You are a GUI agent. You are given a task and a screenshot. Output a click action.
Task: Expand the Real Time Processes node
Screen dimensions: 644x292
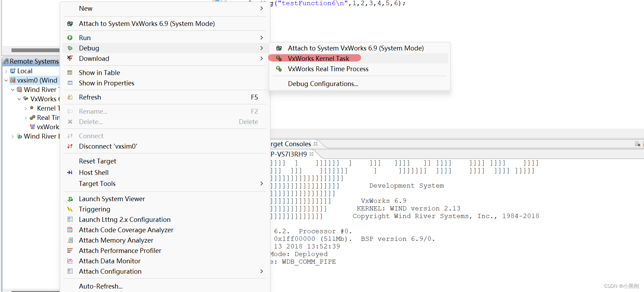tap(26, 117)
